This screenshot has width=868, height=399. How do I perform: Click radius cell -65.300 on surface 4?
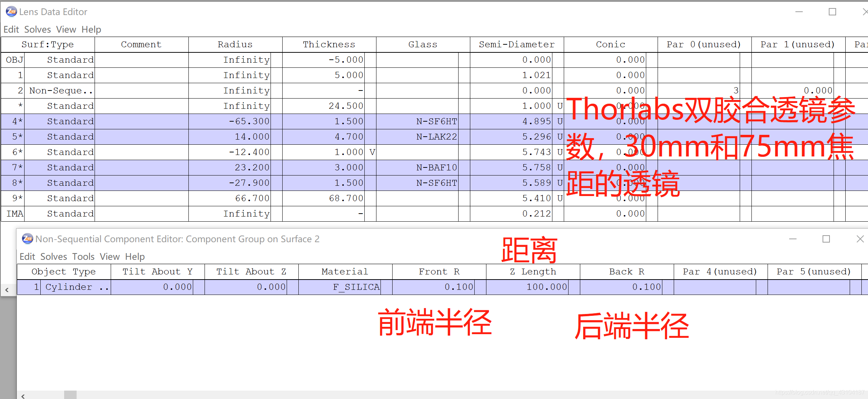pos(230,121)
